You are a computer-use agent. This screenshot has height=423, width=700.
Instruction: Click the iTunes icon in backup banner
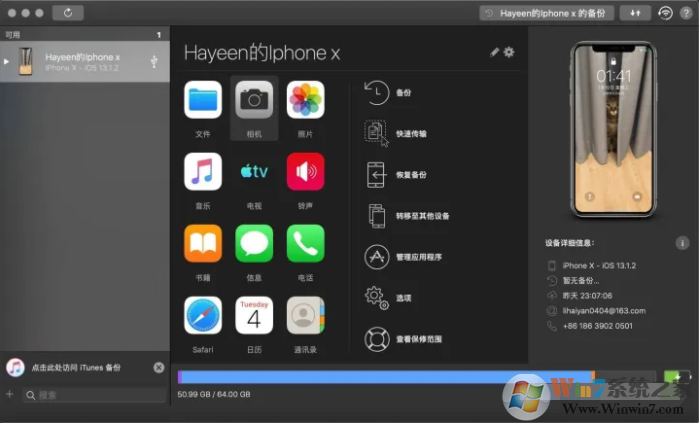16,368
